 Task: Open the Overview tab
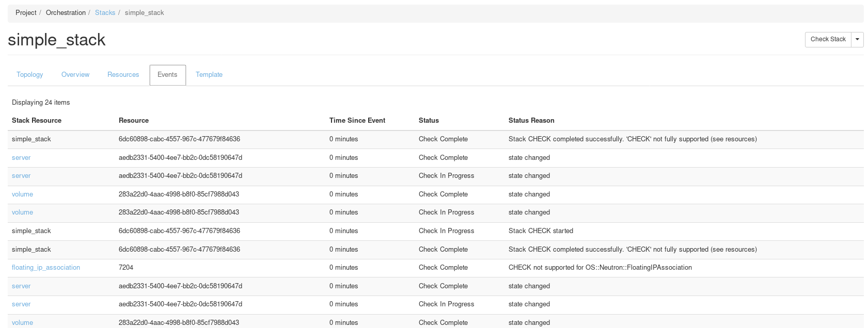pyautogui.click(x=75, y=75)
